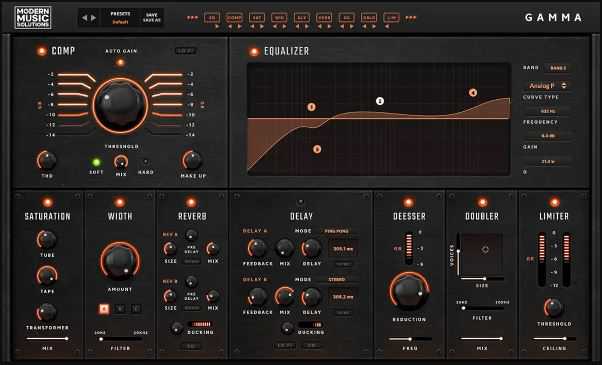
Task: Select the DLY slot in signal chain
Action: 302,18
